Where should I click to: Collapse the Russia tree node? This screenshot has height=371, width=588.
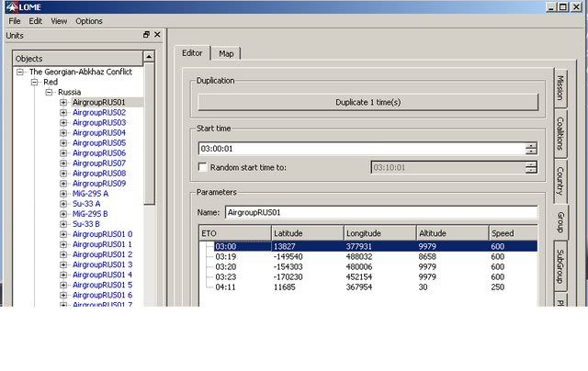(x=50, y=92)
